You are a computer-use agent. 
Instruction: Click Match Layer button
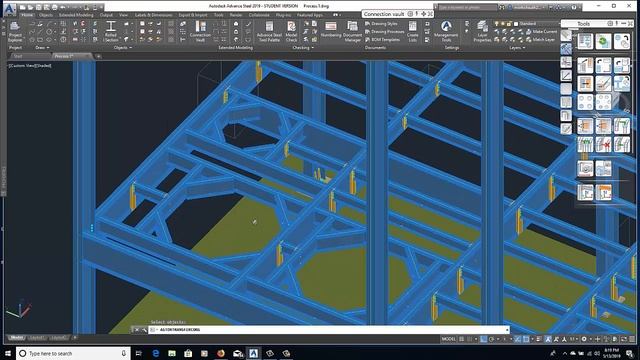click(x=541, y=40)
